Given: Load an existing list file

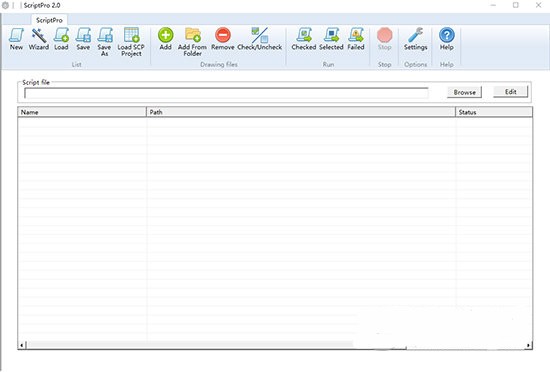Looking at the screenshot, I should 61,39.
